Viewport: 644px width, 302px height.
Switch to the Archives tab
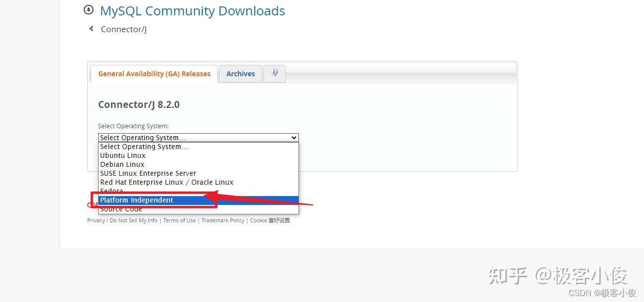click(x=240, y=73)
